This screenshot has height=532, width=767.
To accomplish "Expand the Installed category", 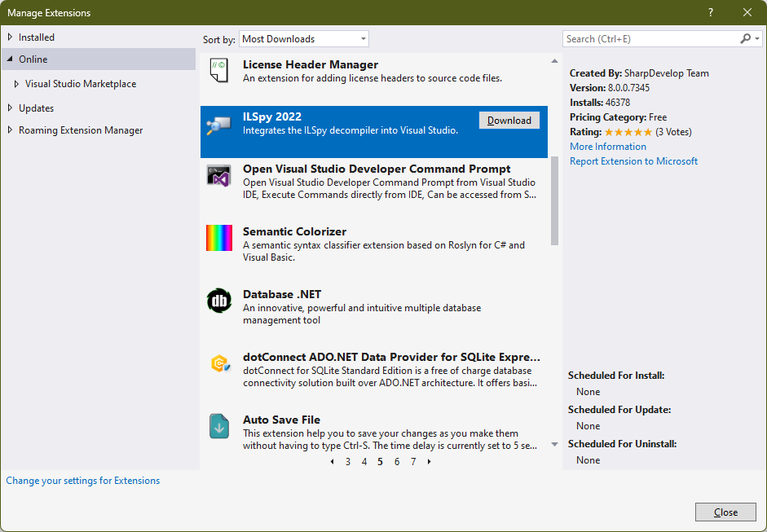I will tap(11, 37).
